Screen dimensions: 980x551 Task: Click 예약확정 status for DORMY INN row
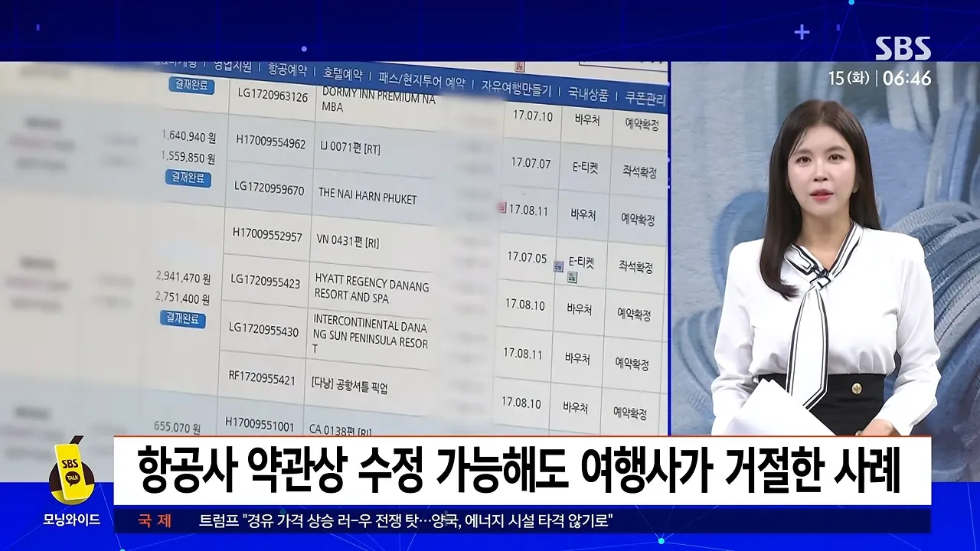tap(641, 123)
